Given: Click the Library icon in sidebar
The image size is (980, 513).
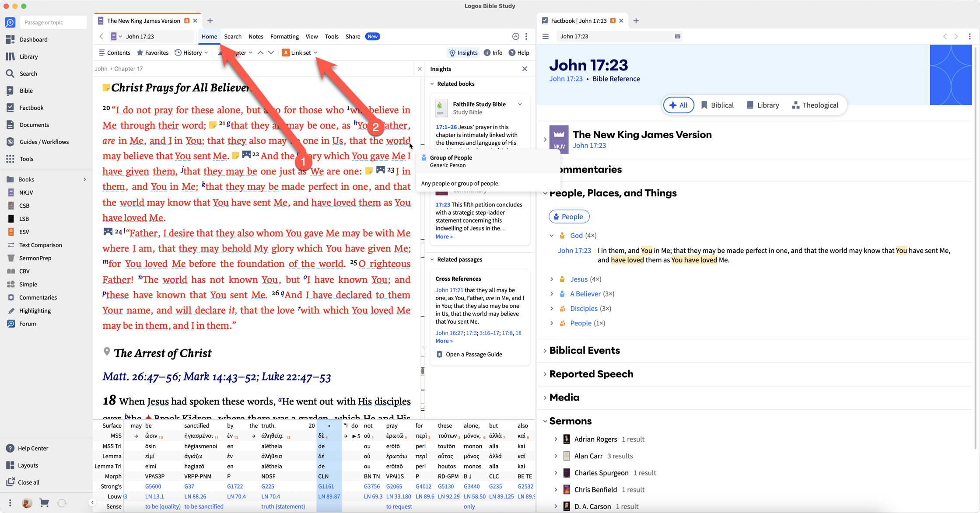Looking at the screenshot, I should point(10,56).
